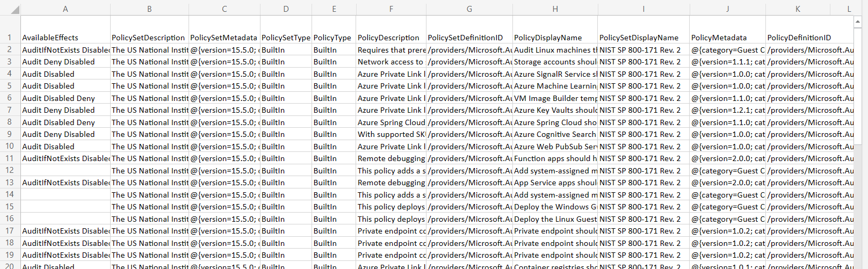Select cell 'Audit Deny Disabled' in row 3
This screenshot has height=269, width=868.
tap(66, 62)
